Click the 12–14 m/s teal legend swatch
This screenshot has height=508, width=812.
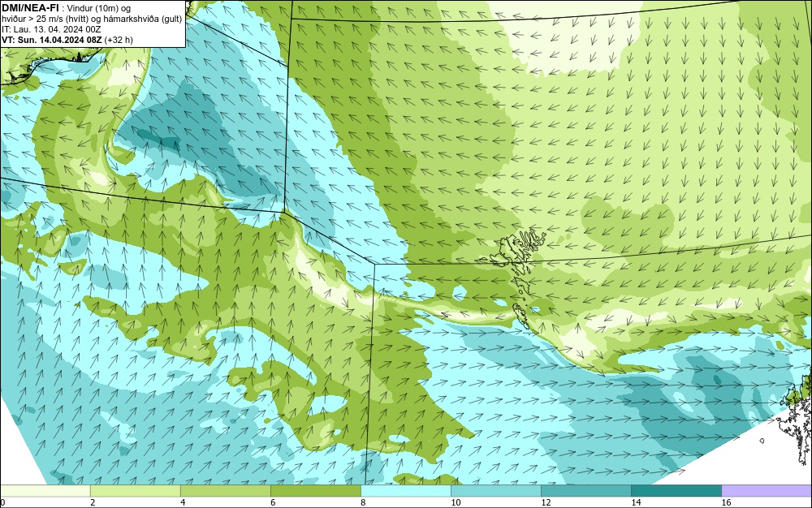(585, 490)
